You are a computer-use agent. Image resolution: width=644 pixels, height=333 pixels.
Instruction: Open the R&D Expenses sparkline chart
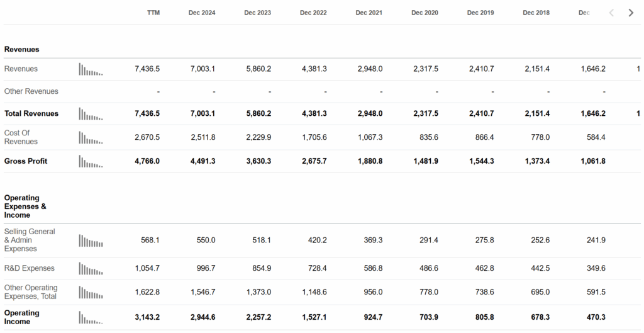point(91,268)
